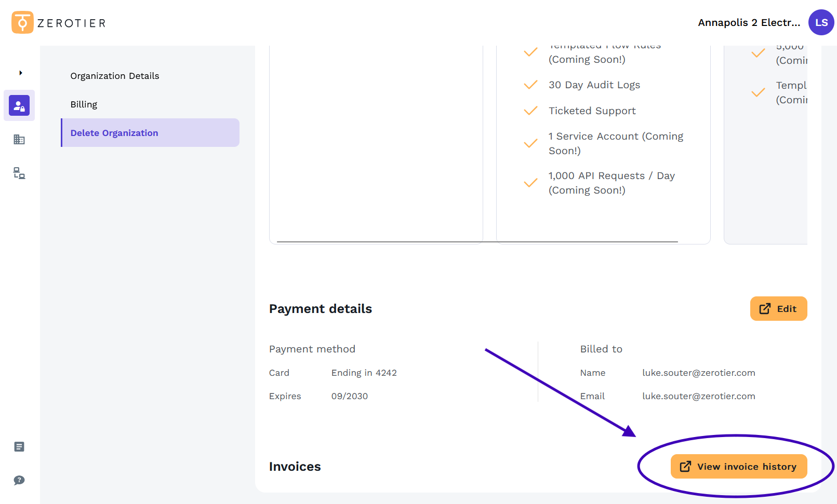
Task: Open the organizations building sidebar icon
Action: click(x=19, y=139)
